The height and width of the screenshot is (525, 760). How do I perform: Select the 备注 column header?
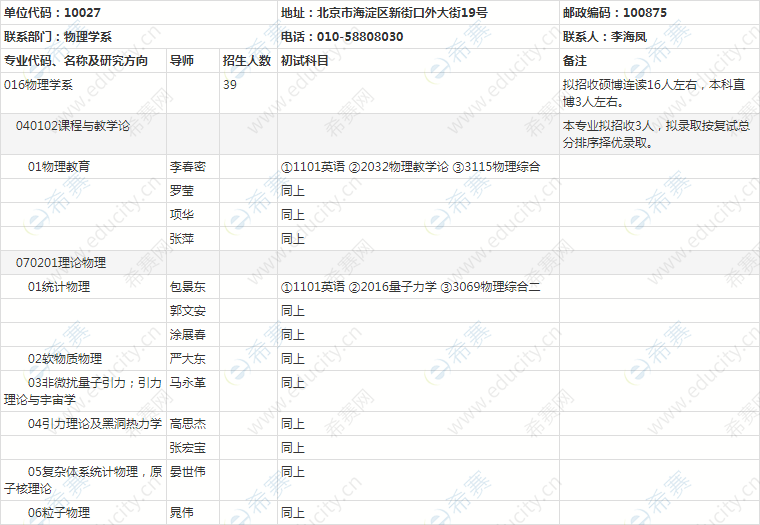pos(575,61)
